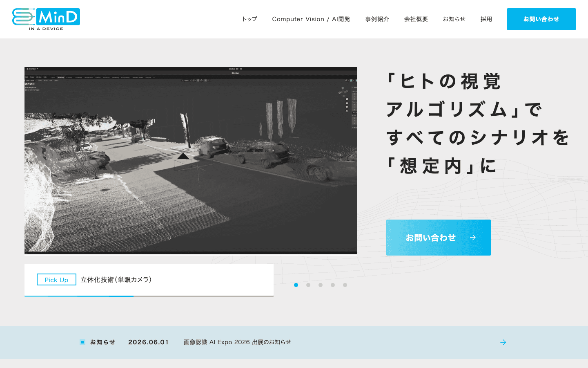
Task: Go to 事例紹介 page
Action: click(x=377, y=19)
